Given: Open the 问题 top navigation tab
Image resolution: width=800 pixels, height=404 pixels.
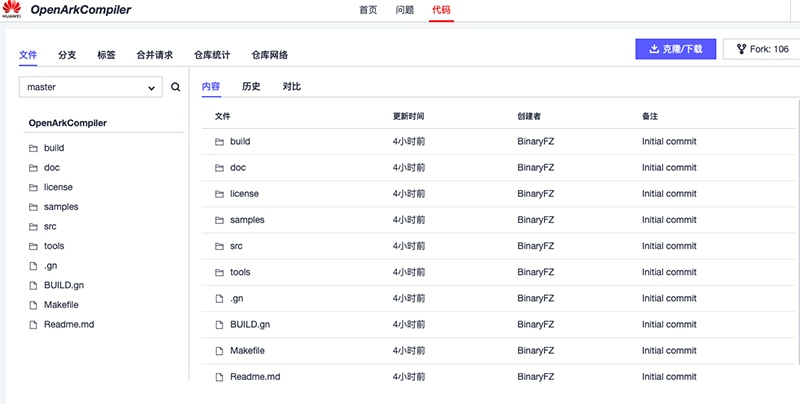Looking at the screenshot, I should click(405, 10).
